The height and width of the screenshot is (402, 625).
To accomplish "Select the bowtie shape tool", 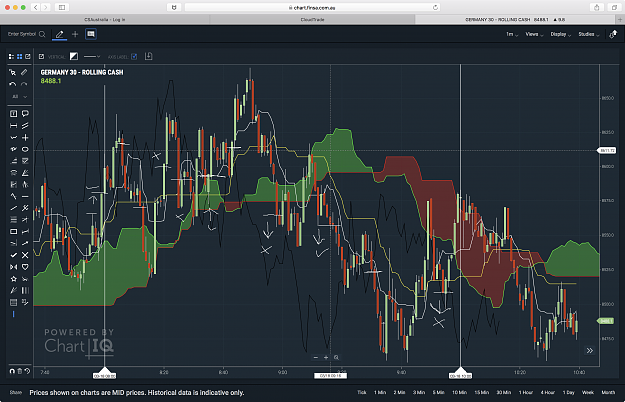I will coord(13,267).
